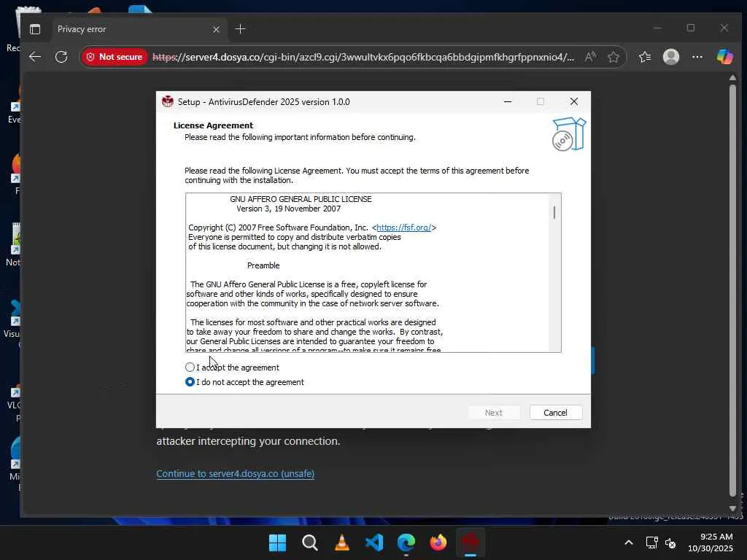The width and height of the screenshot is (747, 560).
Task: Select 'I accept the agreement' radio button
Action: point(190,367)
